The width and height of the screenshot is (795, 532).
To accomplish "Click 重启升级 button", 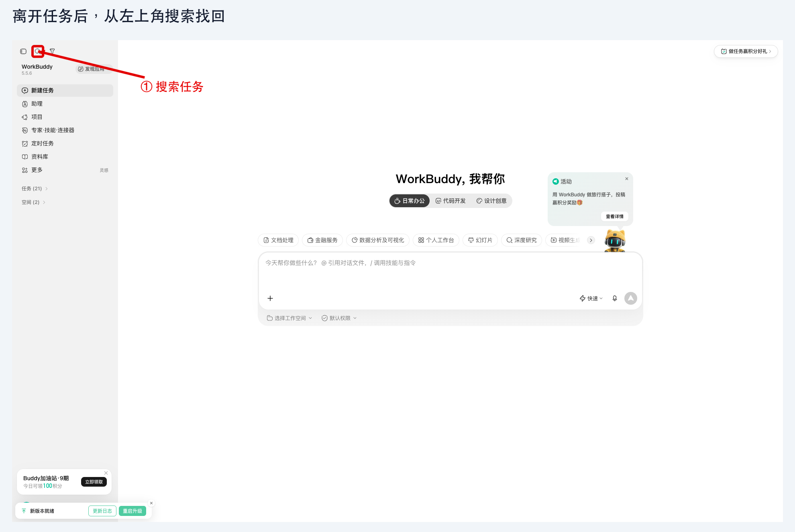I will (x=132, y=511).
